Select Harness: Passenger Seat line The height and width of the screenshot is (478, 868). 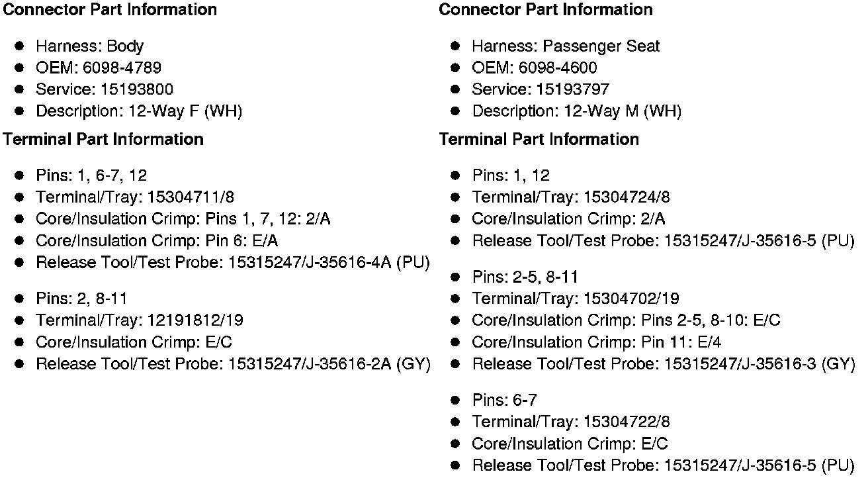pyautogui.click(x=566, y=46)
